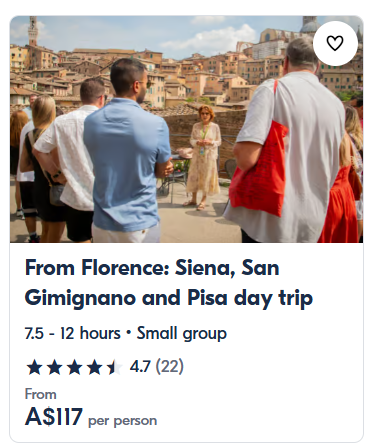Select the tour guide in the photo

coord(203,157)
